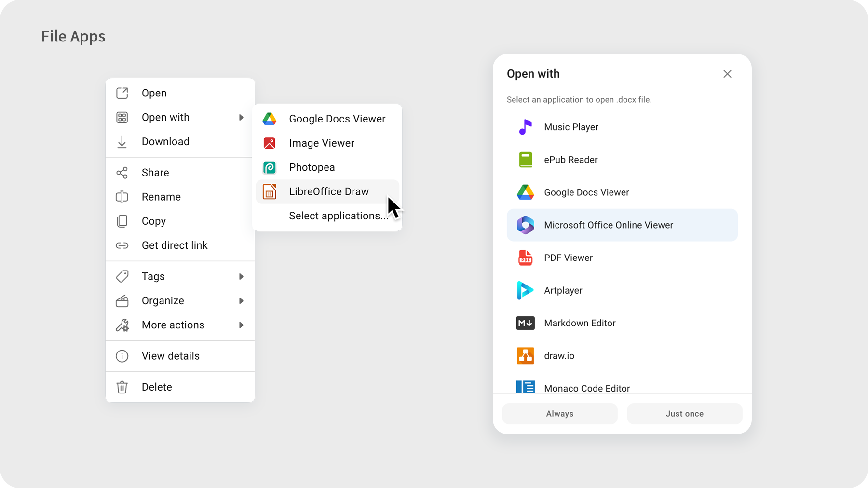Click the Open icon in context menu
Image resolution: width=868 pixels, height=488 pixels.
point(122,93)
